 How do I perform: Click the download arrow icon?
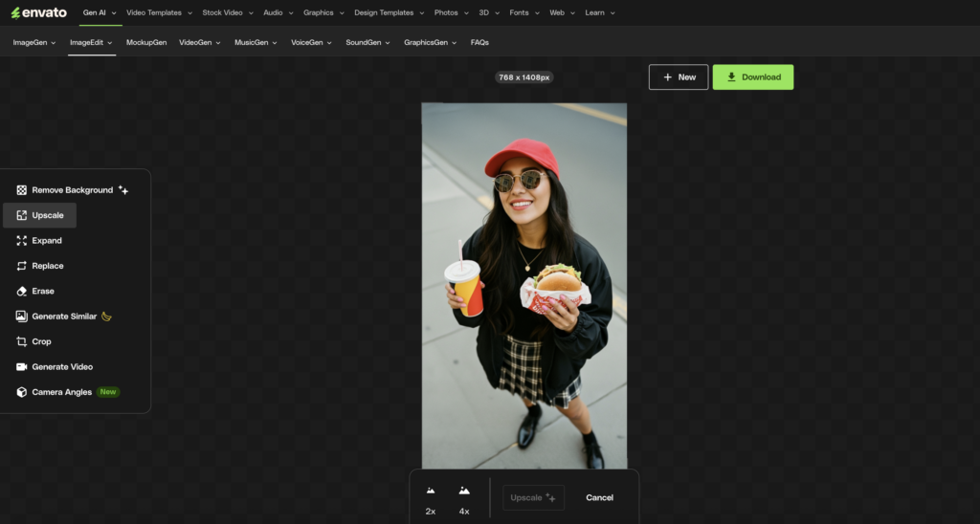click(730, 76)
